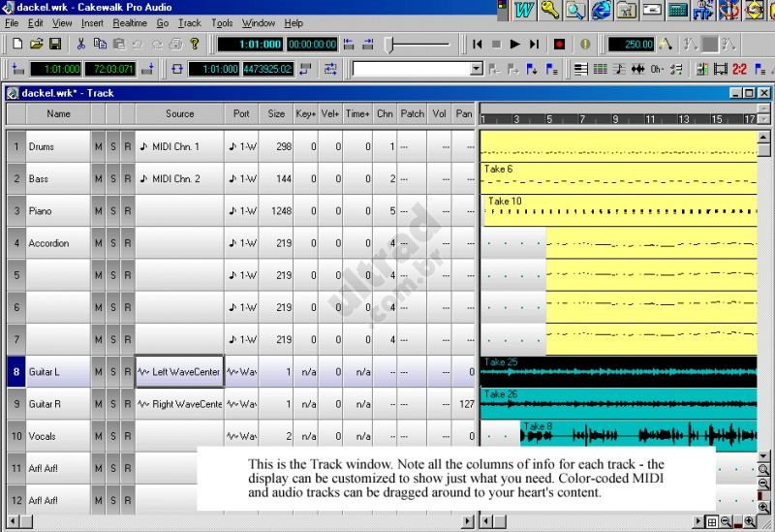775x532 pixels.
Task: Open a file with the folder icon
Action: [36, 44]
